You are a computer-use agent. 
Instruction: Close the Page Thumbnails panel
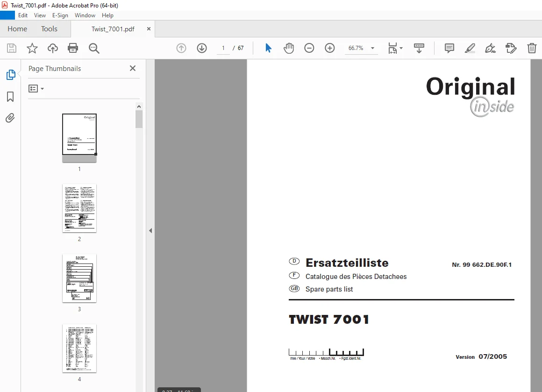133,68
